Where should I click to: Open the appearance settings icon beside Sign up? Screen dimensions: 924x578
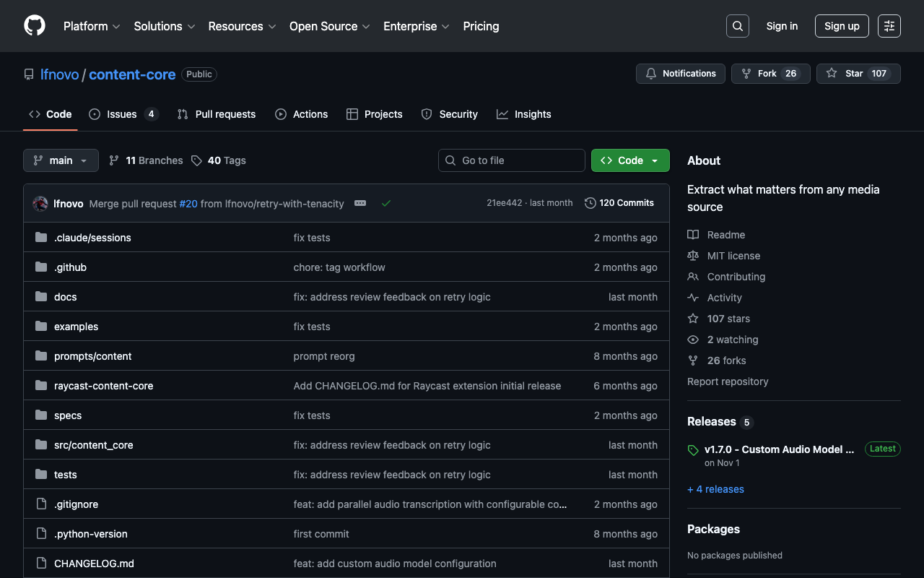click(x=889, y=26)
